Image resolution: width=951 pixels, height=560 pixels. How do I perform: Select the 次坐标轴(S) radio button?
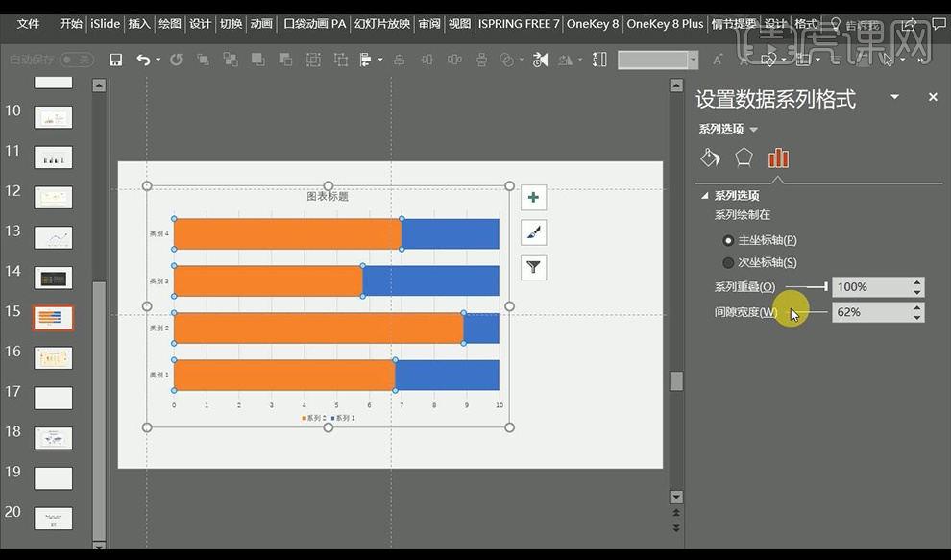point(728,262)
